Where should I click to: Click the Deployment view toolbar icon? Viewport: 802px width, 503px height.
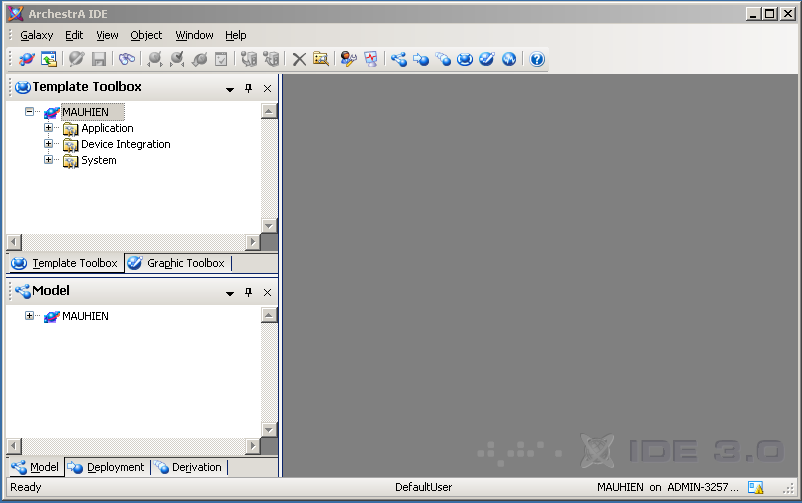tap(421, 59)
